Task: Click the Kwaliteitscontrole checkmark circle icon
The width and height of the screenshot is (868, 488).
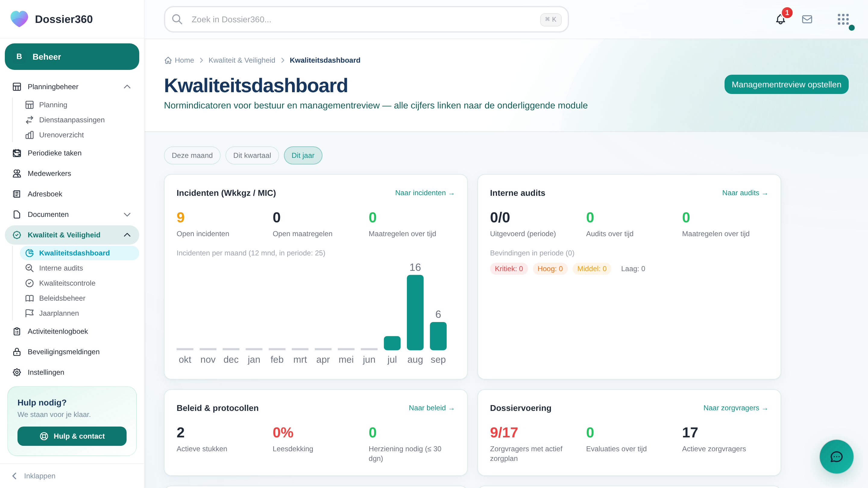Action: point(30,283)
